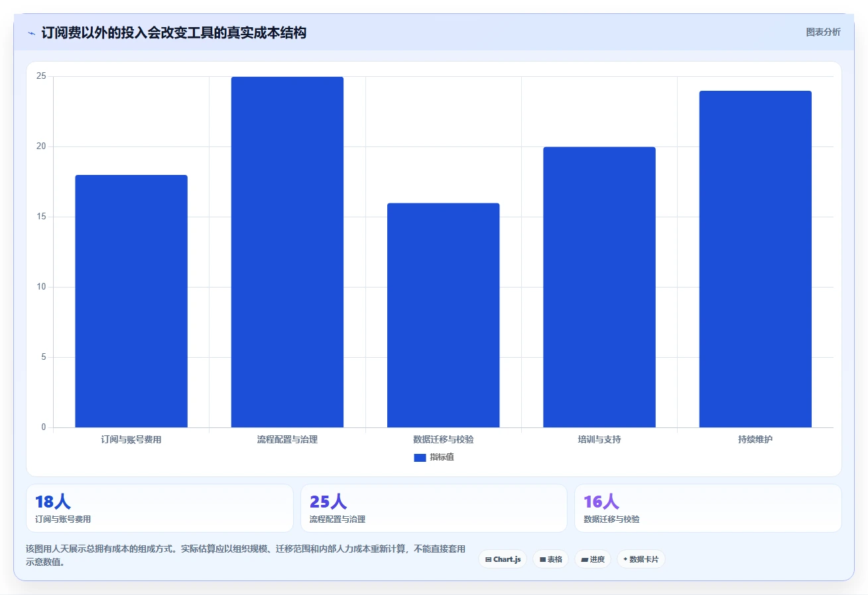Click the y-axis tick label 15

(x=41, y=217)
